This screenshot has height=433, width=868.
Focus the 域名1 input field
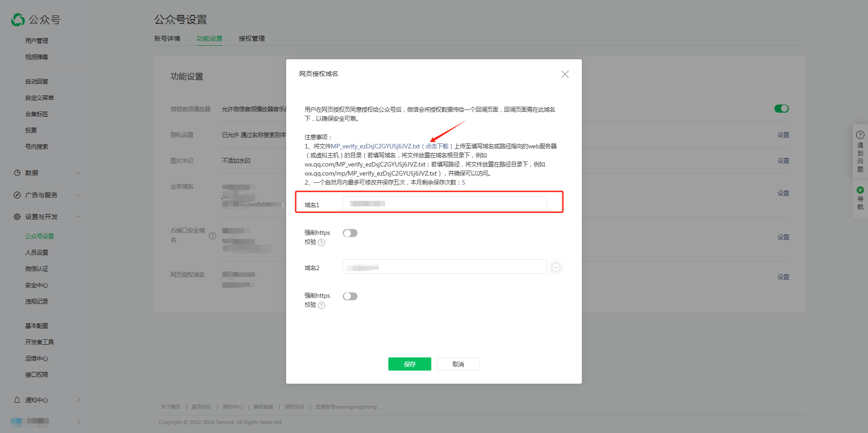pyautogui.click(x=445, y=204)
